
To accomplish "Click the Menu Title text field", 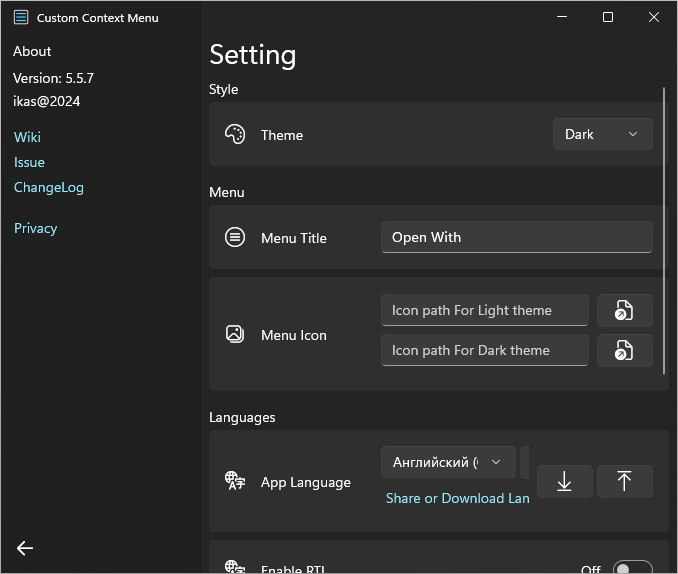I will point(516,238).
